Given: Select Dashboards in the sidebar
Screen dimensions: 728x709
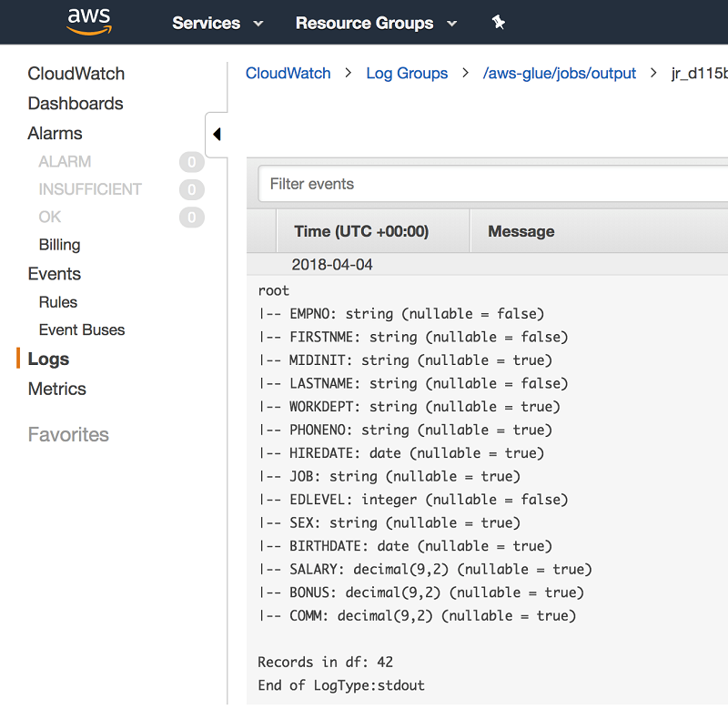Looking at the screenshot, I should [x=76, y=104].
